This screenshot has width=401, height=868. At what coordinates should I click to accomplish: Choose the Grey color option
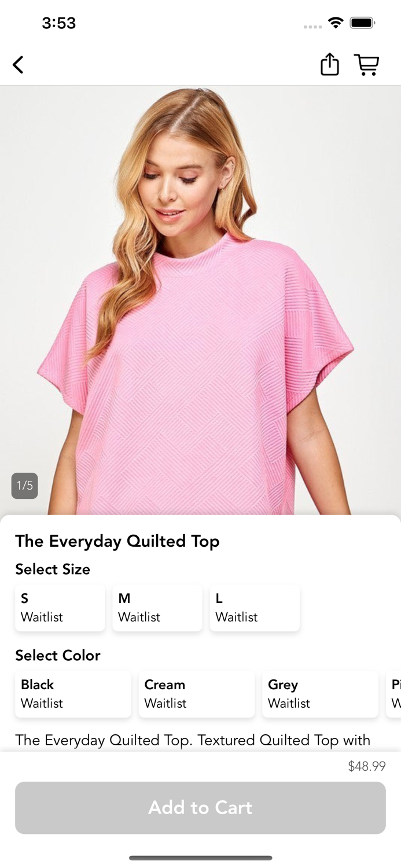point(320,694)
